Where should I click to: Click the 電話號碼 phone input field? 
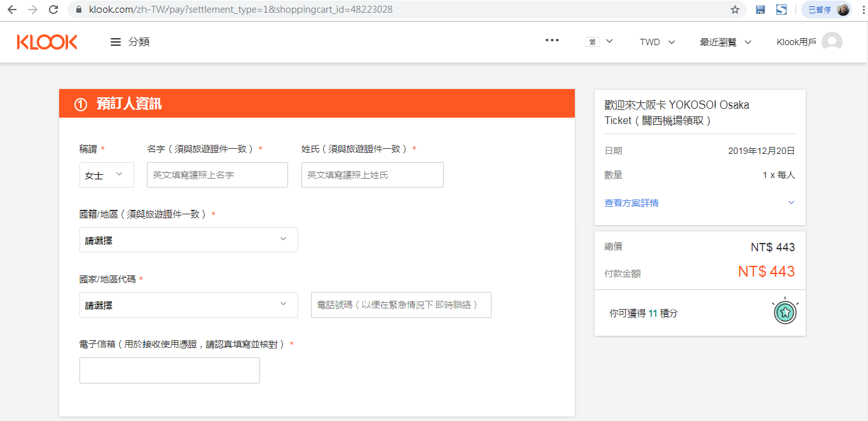click(401, 305)
